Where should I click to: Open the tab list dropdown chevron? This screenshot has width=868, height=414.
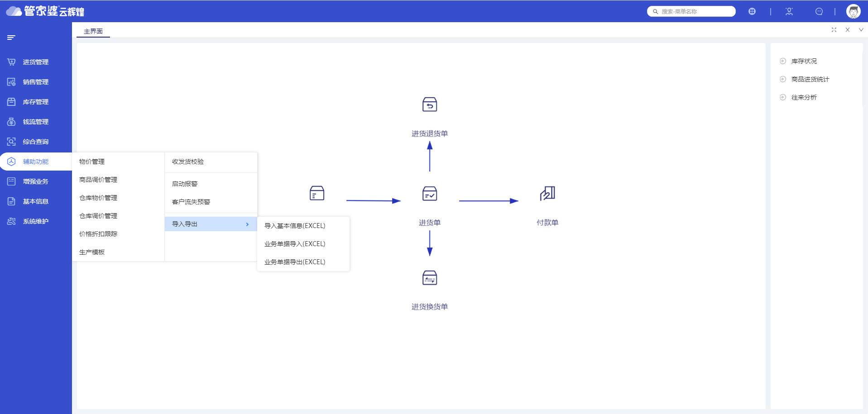tap(861, 30)
